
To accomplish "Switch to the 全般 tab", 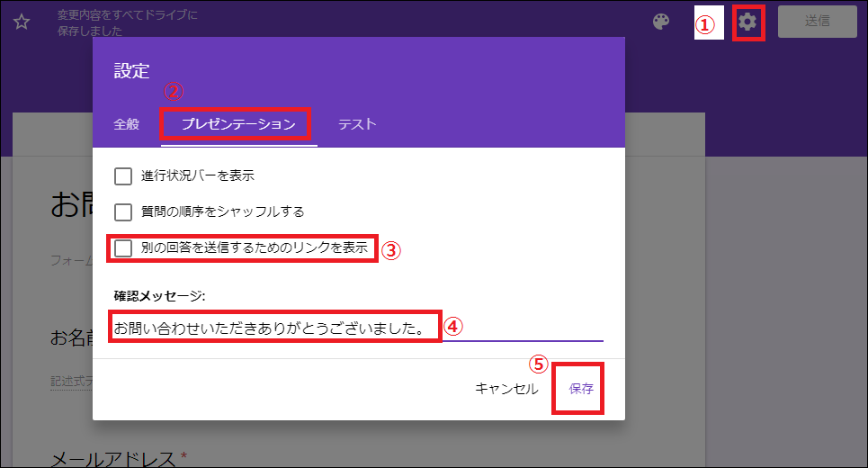I will 126,124.
